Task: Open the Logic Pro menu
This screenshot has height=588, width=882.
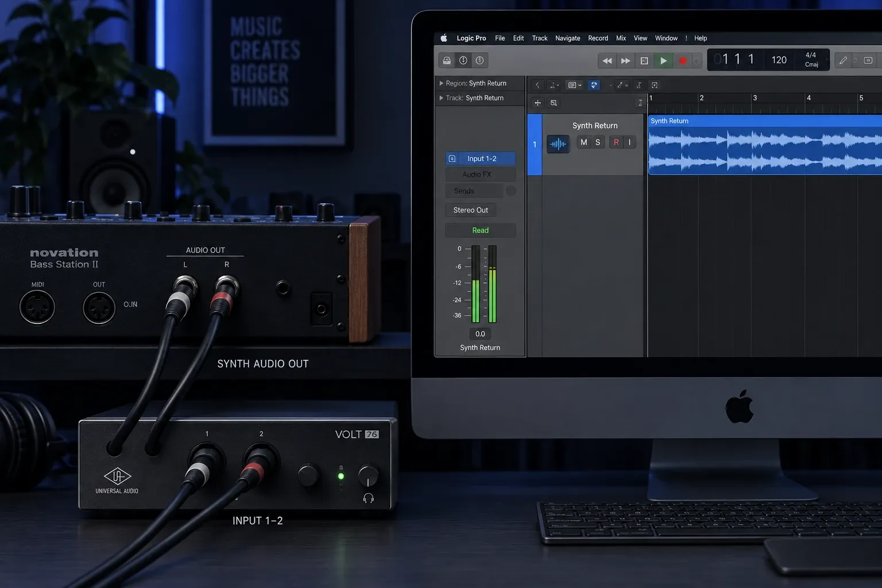Action: [x=471, y=38]
